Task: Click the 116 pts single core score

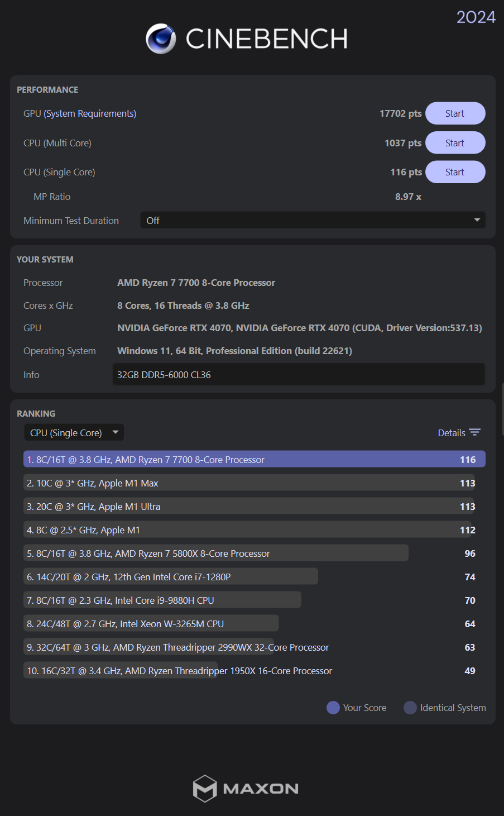Action: click(x=406, y=172)
